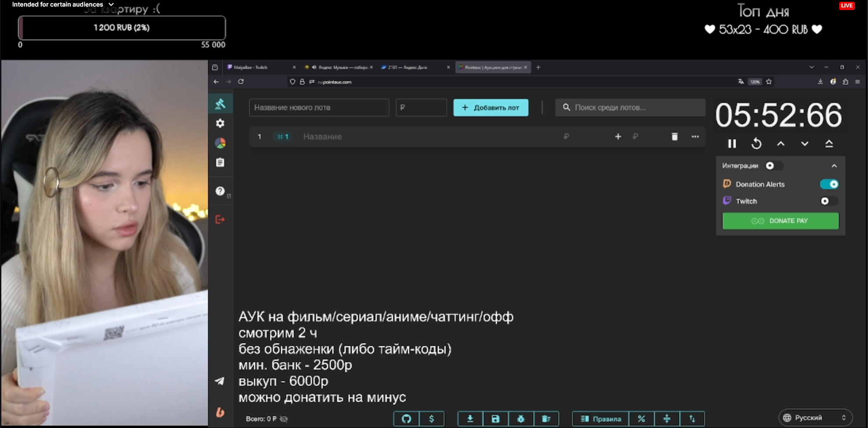Go back in the browser
This screenshot has width=868, height=428.
(x=216, y=82)
